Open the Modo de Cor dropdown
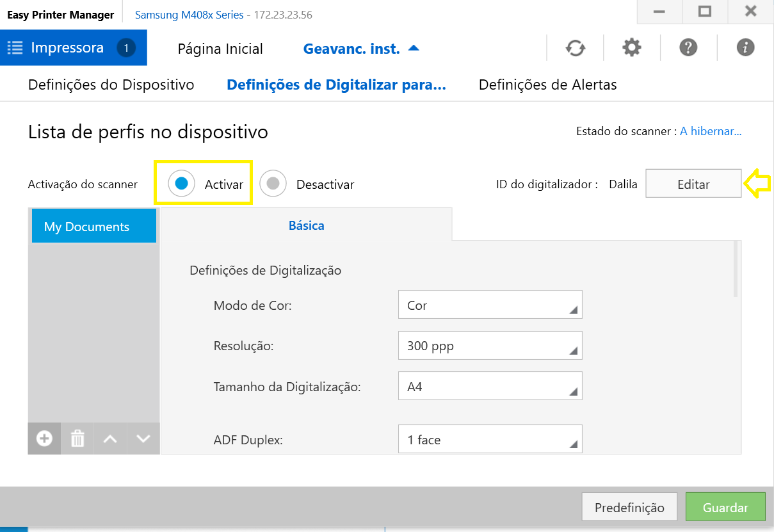Viewport: 774px width, 532px height. [x=490, y=305]
